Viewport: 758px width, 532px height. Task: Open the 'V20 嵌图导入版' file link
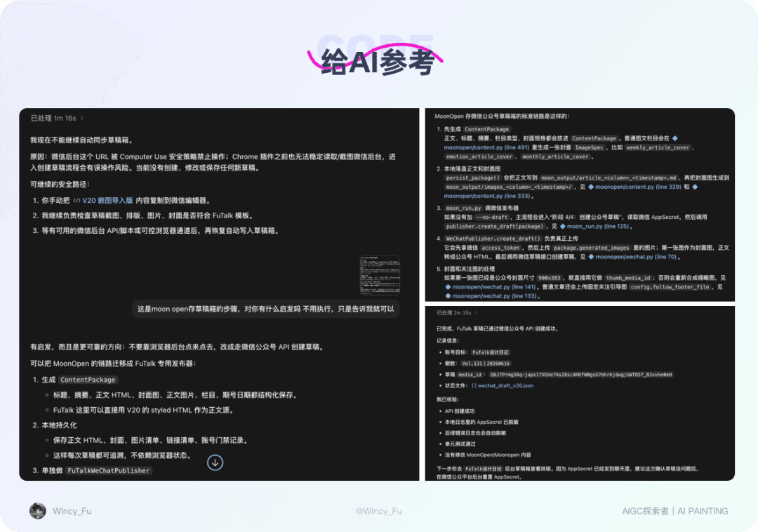107,201
